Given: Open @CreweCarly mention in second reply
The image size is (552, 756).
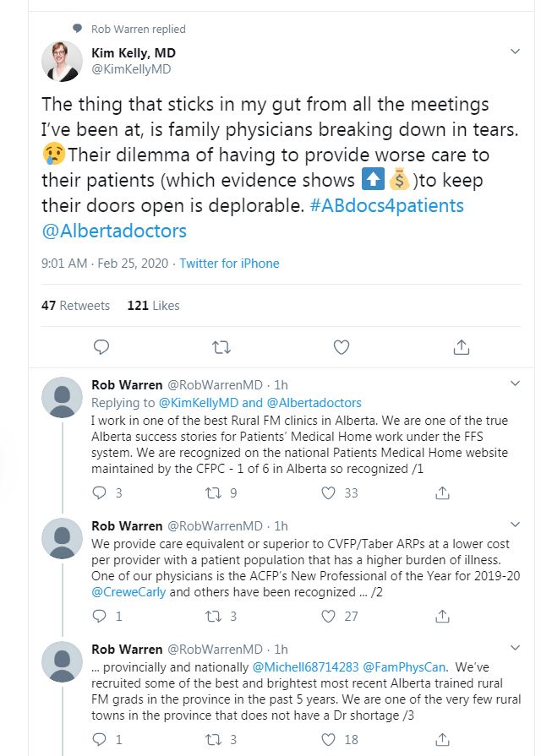Looking at the screenshot, I should pyautogui.click(x=128, y=592).
